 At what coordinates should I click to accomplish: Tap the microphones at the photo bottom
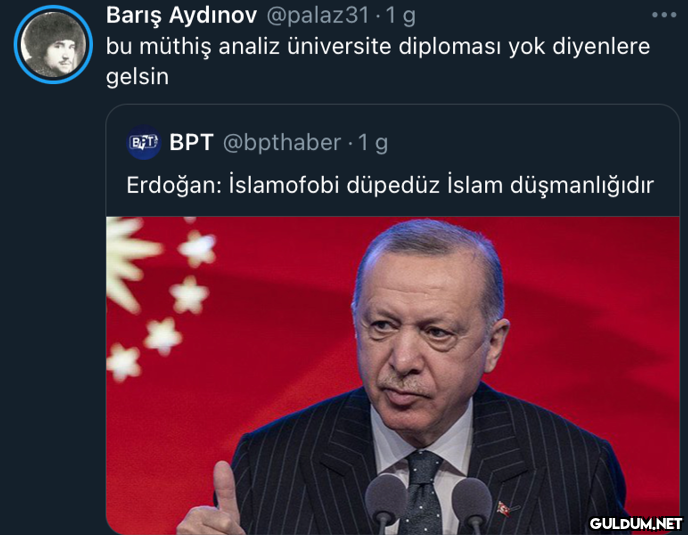point(428,505)
